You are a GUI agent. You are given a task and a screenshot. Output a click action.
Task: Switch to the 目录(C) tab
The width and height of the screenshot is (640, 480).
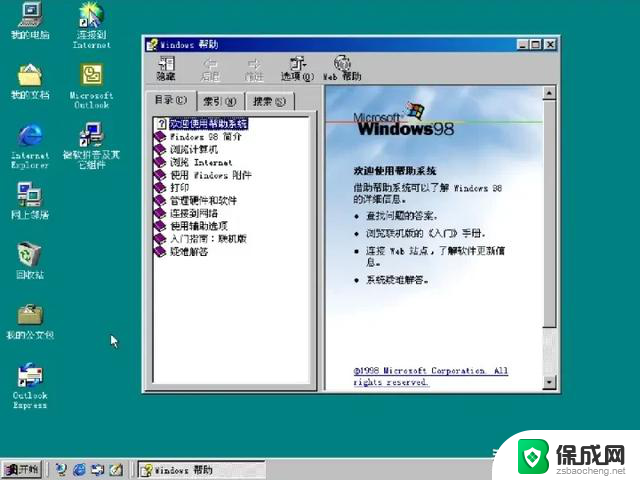(171, 100)
